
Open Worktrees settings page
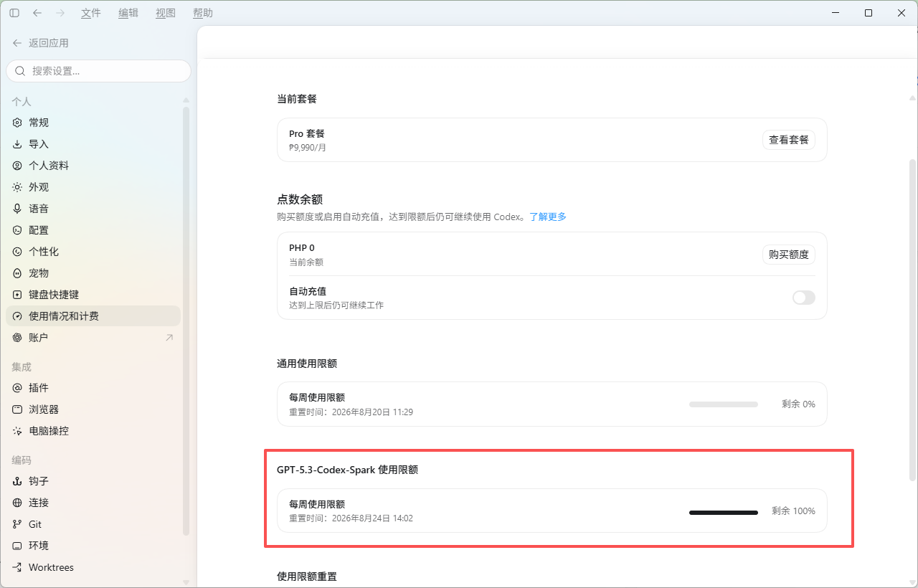coord(93,567)
